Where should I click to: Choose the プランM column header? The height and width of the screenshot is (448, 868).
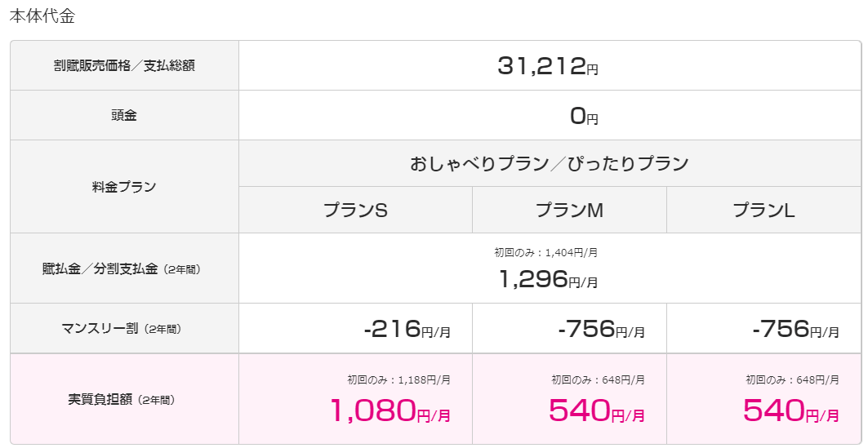click(x=569, y=211)
